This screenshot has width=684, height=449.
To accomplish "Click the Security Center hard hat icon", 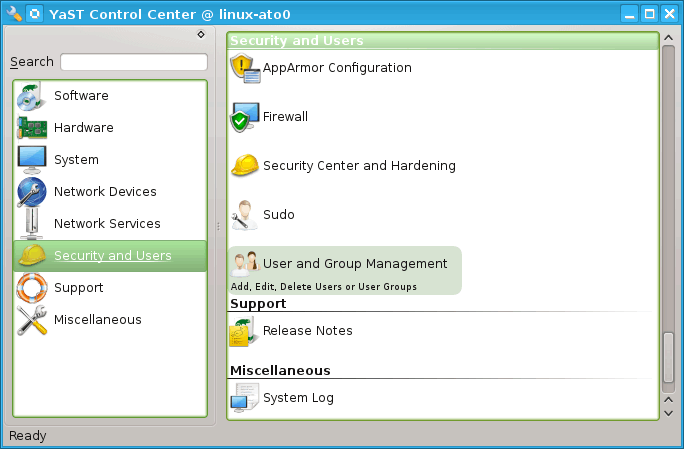I will tap(245, 165).
